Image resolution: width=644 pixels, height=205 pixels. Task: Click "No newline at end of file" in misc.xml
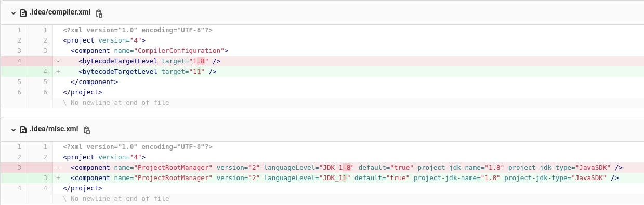click(116, 199)
